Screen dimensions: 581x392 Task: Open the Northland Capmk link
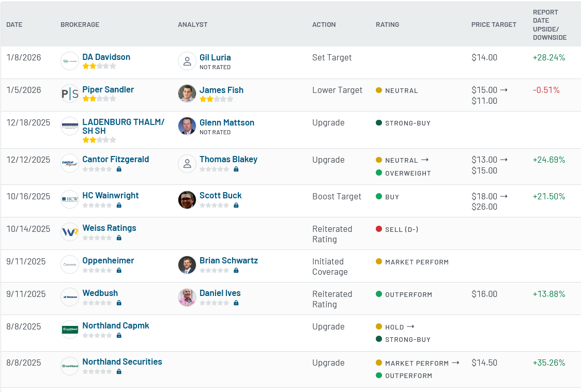point(116,326)
